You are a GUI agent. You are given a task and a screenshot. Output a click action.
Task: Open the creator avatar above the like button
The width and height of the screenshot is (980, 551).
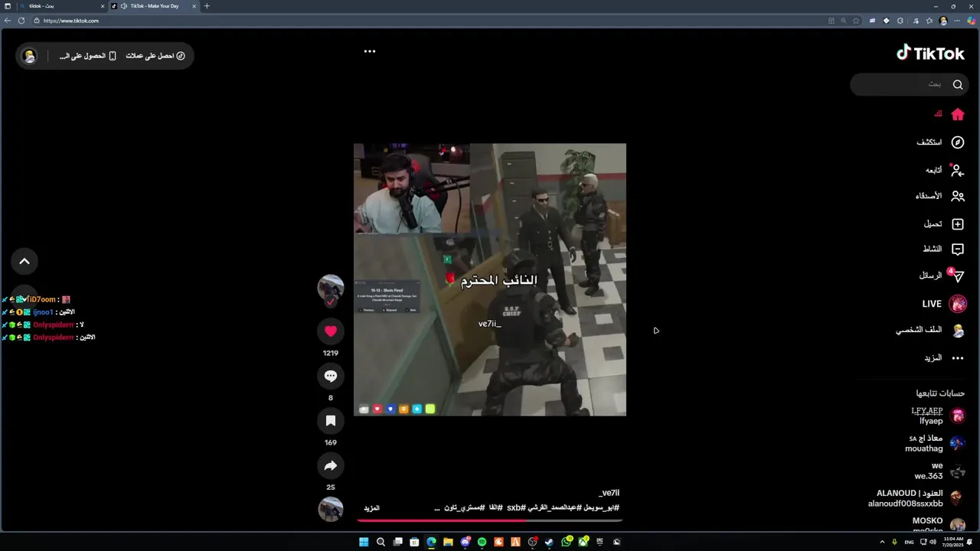coord(331,288)
